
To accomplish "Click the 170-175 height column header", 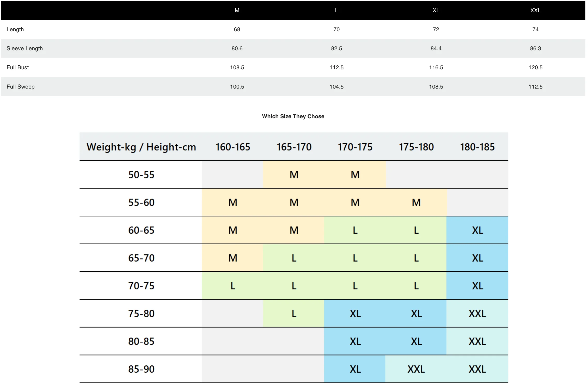I will (355, 147).
